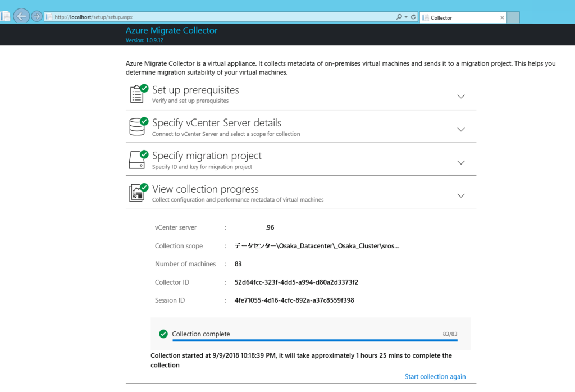The width and height of the screenshot is (575, 392).
Task: Click the Number of machines value 83
Action: (x=238, y=264)
